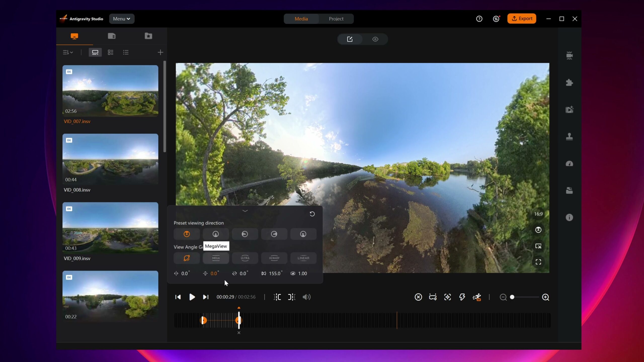Play the video
Viewport: 644px width, 362px height.
192,297
